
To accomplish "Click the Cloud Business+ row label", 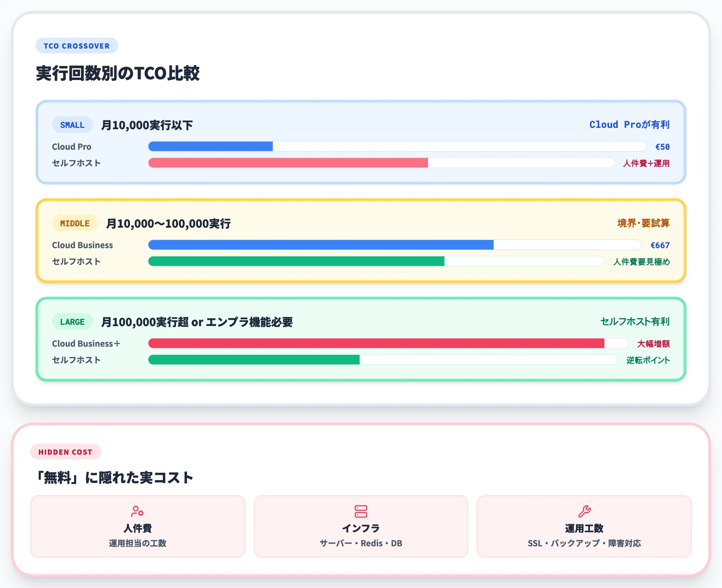I will tap(86, 344).
